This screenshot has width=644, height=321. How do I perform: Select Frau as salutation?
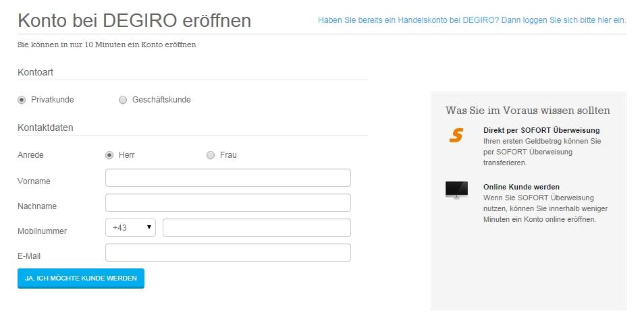pyautogui.click(x=211, y=155)
